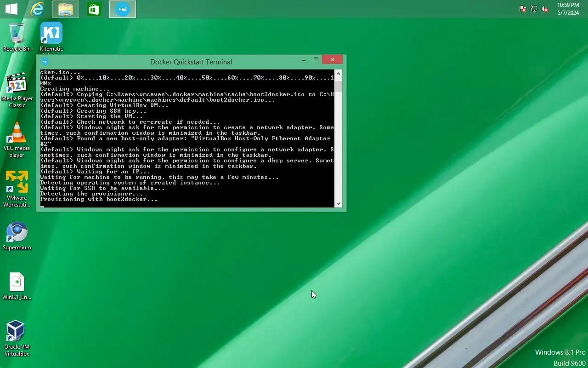This screenshot has width=588, height=368.
Task: Open the Docker whale system menu icon
Action: [45, 62]
